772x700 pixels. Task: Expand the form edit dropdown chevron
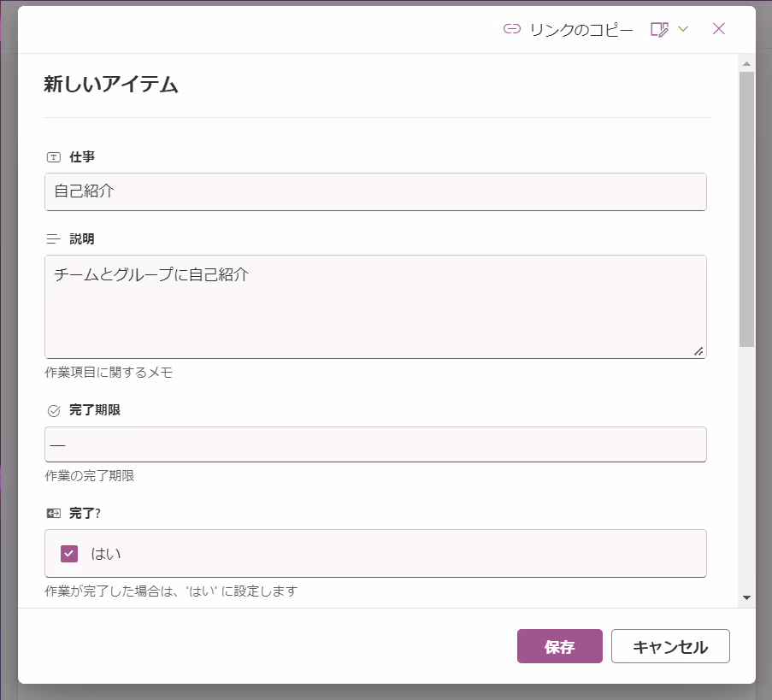[683, 29]
